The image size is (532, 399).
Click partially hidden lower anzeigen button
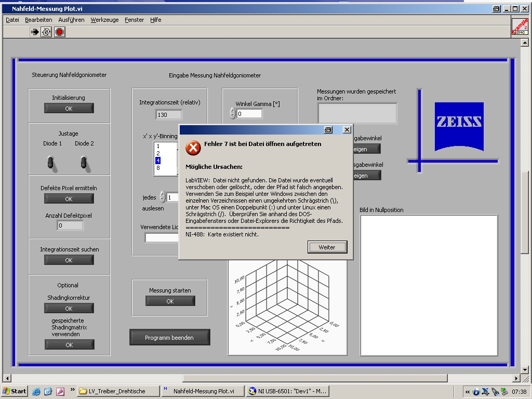[367, 176]
